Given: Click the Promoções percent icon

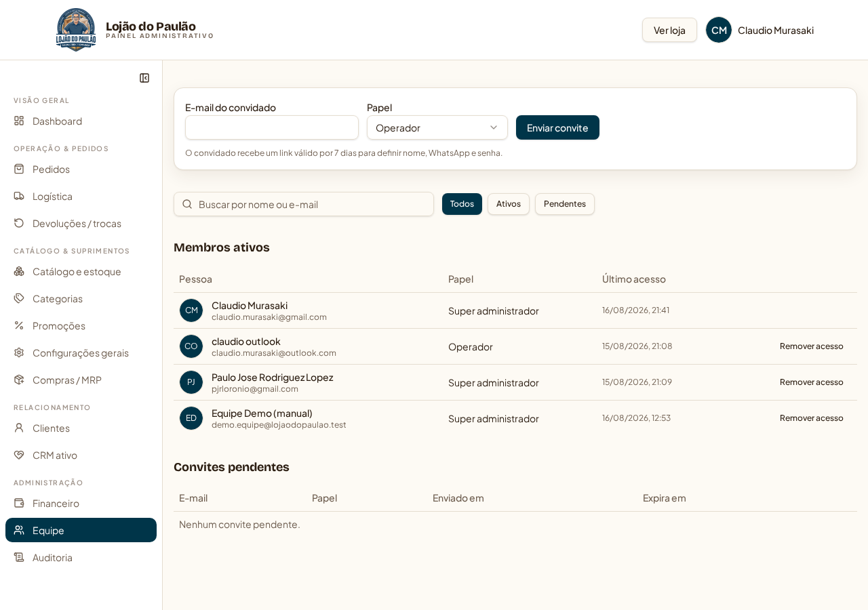Looking at the screenshot, I should click(x=19, y=325).
